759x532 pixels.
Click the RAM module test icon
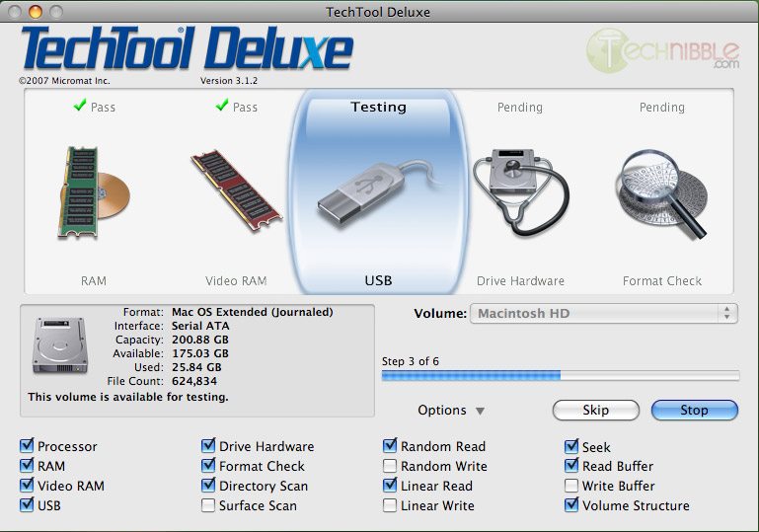click(x=94, y=192)
